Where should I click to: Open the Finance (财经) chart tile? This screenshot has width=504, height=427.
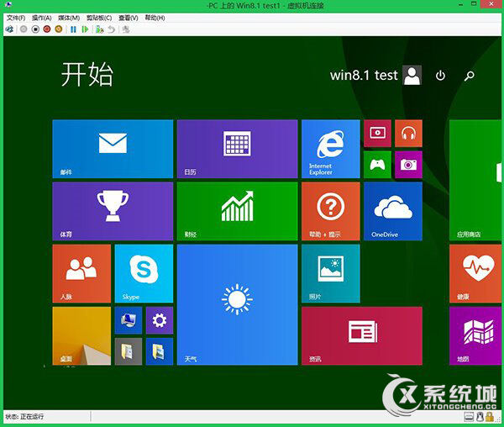pos(237,211)
